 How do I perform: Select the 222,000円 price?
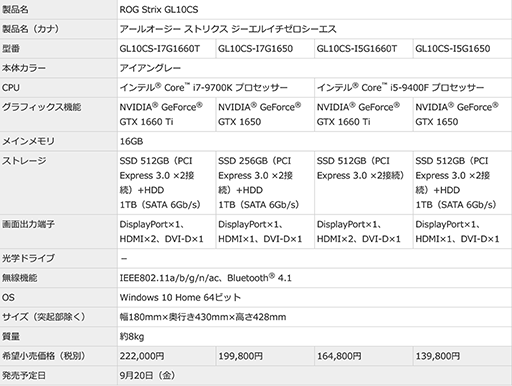pyautogui.click(x=142, y=356)
